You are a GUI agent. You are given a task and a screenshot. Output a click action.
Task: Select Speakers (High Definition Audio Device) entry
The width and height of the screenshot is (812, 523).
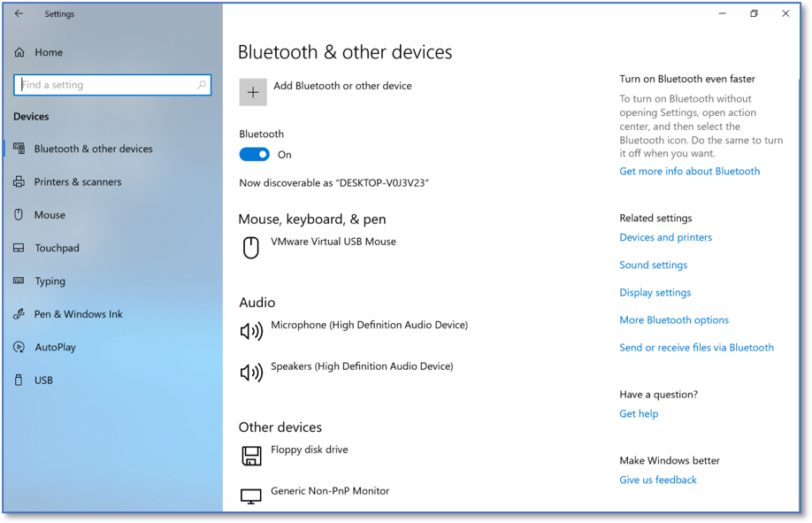point(362,366)
